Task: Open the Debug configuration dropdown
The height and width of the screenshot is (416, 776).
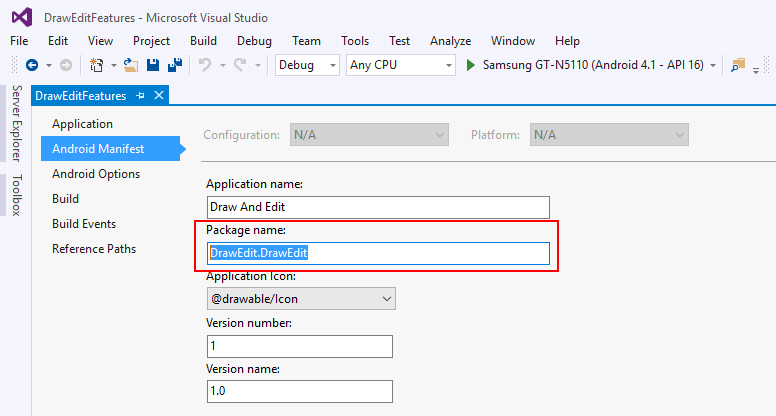Action: coord(307,65)
